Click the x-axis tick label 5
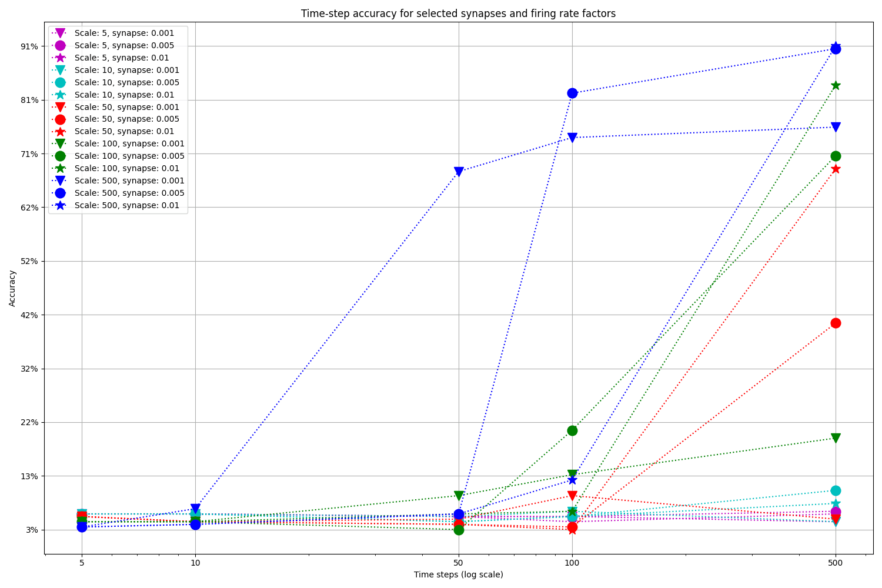 (x=82, y=563)
